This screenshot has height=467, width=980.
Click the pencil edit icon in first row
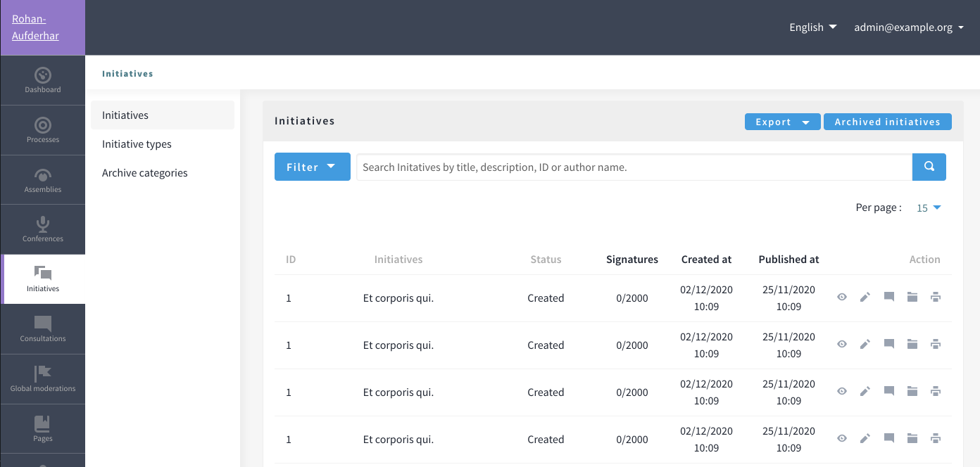pos(865,298)
